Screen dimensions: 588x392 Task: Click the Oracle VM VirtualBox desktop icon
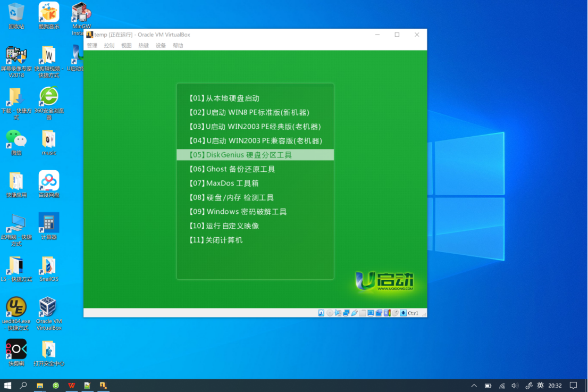coord(49,314)
